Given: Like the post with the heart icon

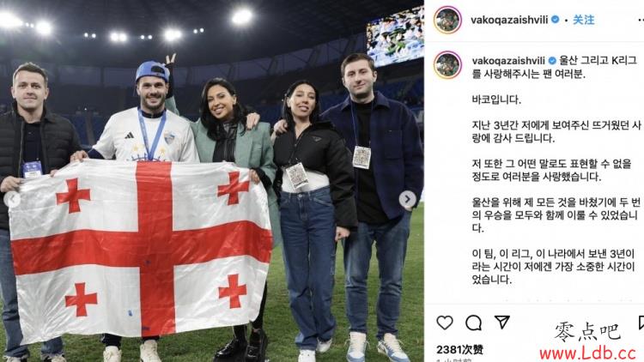Looking at the screenshot, I should tap(445, 323).
